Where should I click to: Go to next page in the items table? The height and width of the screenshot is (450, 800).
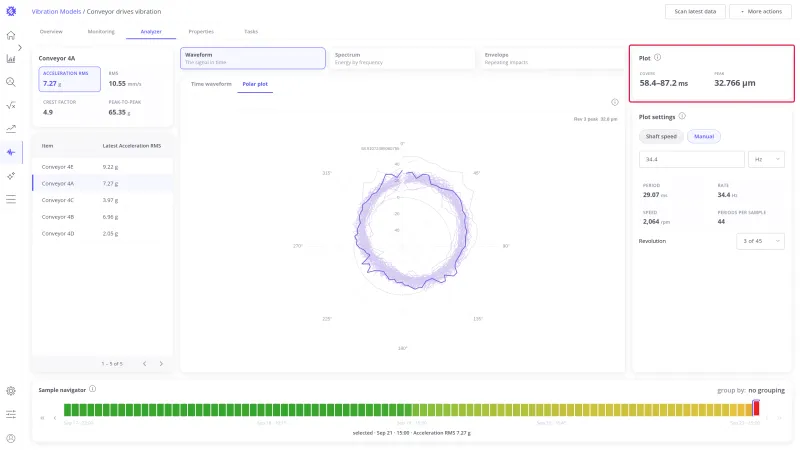(161, 364)
